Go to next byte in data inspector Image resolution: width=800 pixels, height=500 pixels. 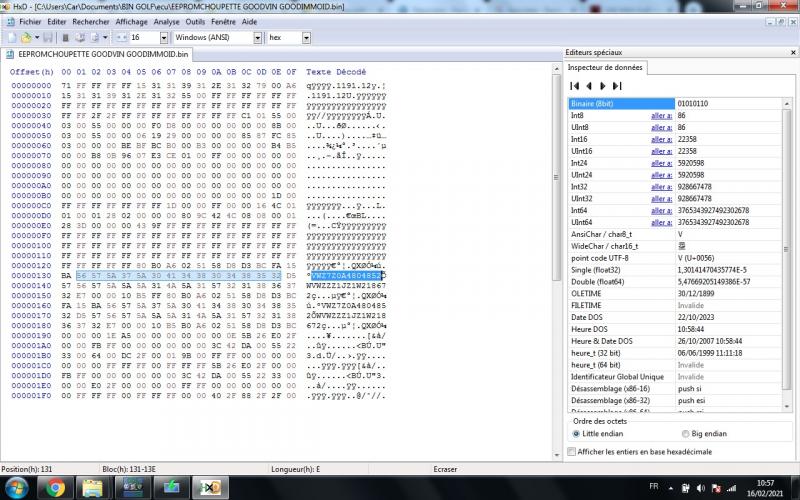603,86
